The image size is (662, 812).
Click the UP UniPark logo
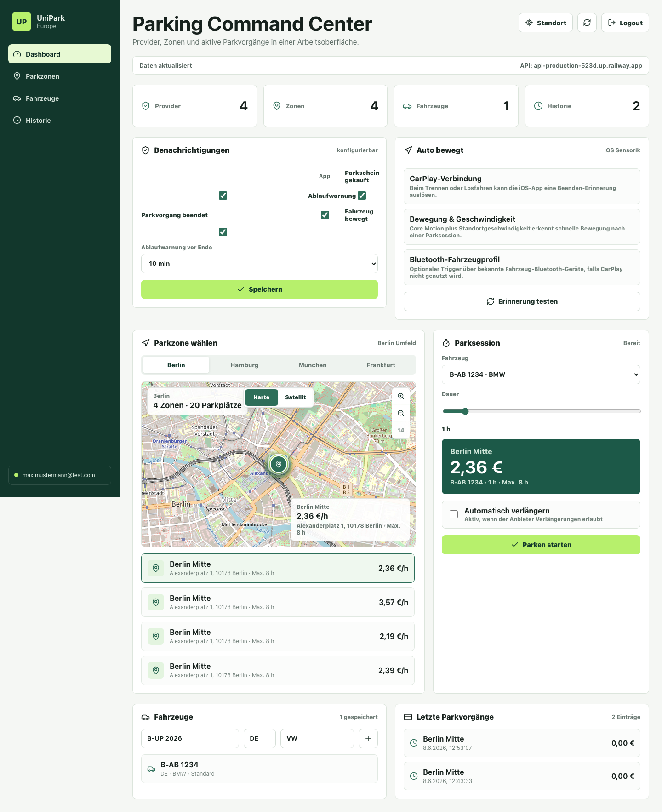tap(22, 22)
